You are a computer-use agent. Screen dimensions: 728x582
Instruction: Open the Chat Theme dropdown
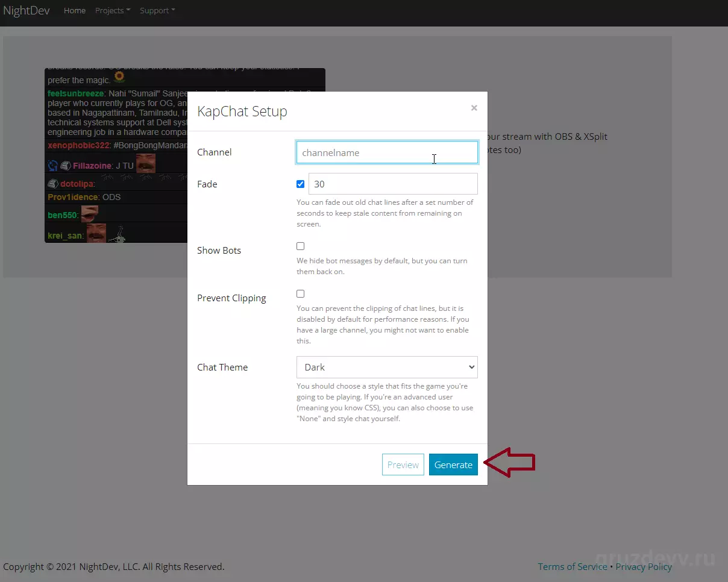click(387, 367)
